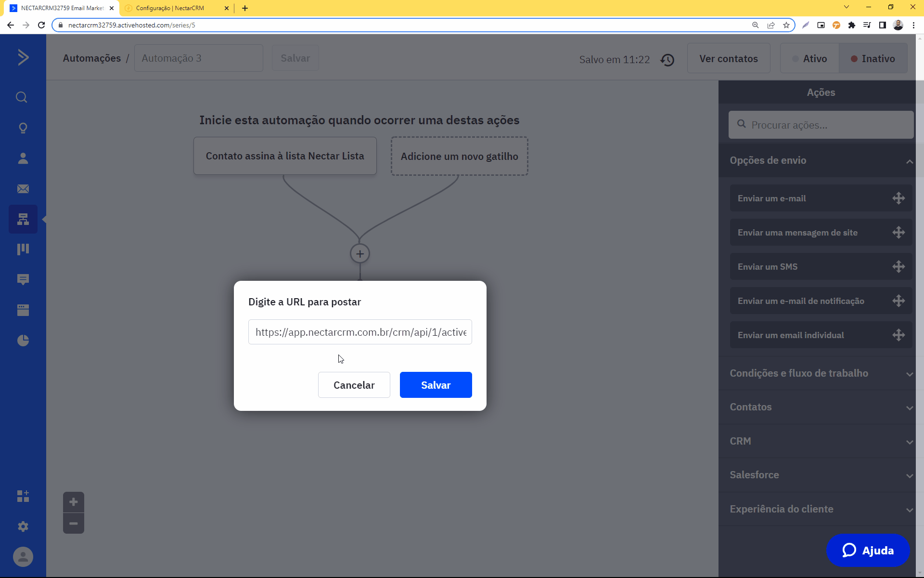Go to Automações breadcrumb link
The image size is (924, 578).
coord(92,58)
